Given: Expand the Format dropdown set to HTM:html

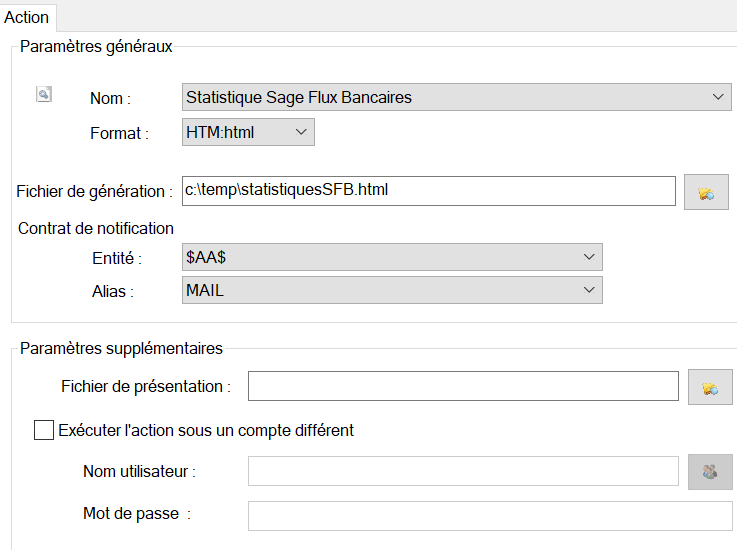Looking at the screenshot, I should click(x=248, y=132).
